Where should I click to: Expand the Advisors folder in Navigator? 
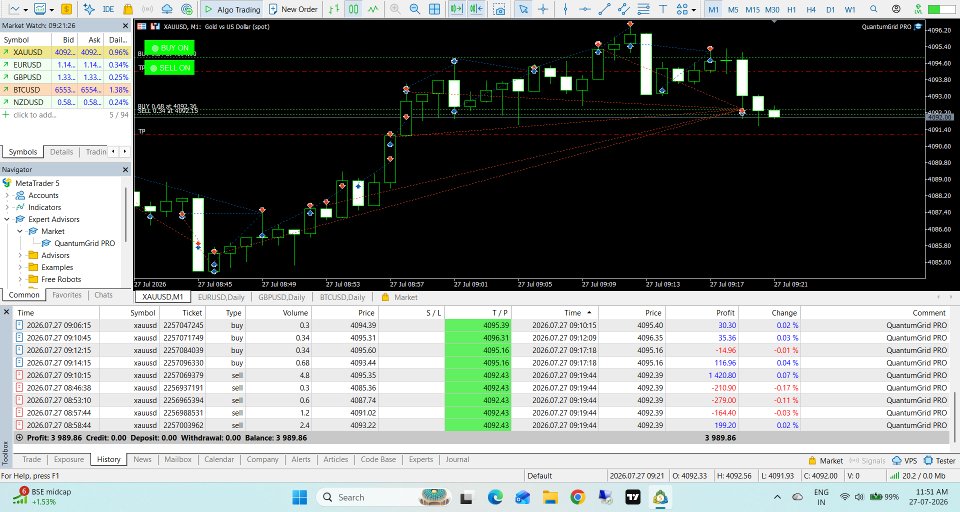20,255
